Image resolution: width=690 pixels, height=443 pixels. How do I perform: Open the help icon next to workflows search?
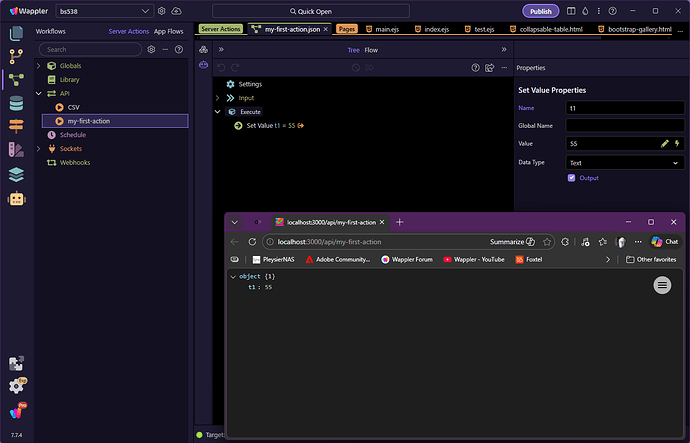pos(167,48)
